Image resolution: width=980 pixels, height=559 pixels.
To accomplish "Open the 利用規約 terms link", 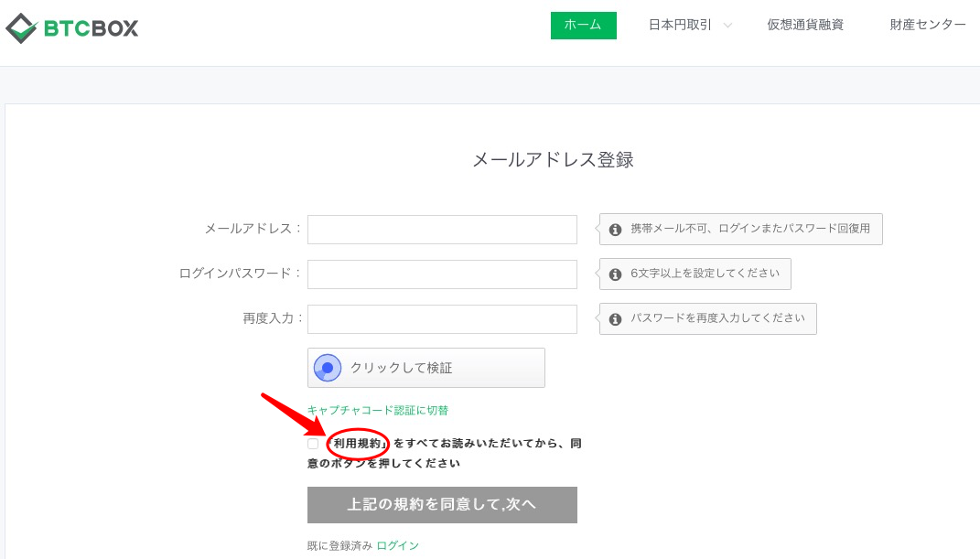I will [358, 444].
